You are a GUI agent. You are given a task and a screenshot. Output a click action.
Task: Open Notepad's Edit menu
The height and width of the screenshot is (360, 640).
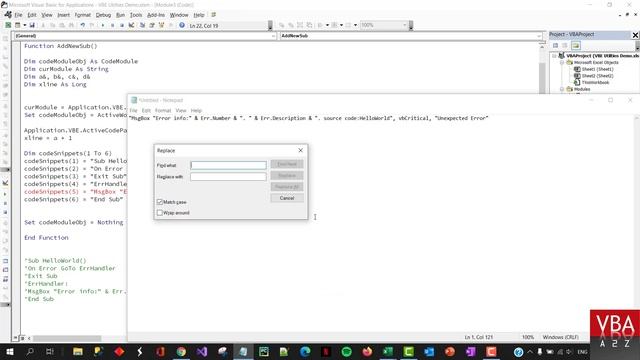coord(146,111)
